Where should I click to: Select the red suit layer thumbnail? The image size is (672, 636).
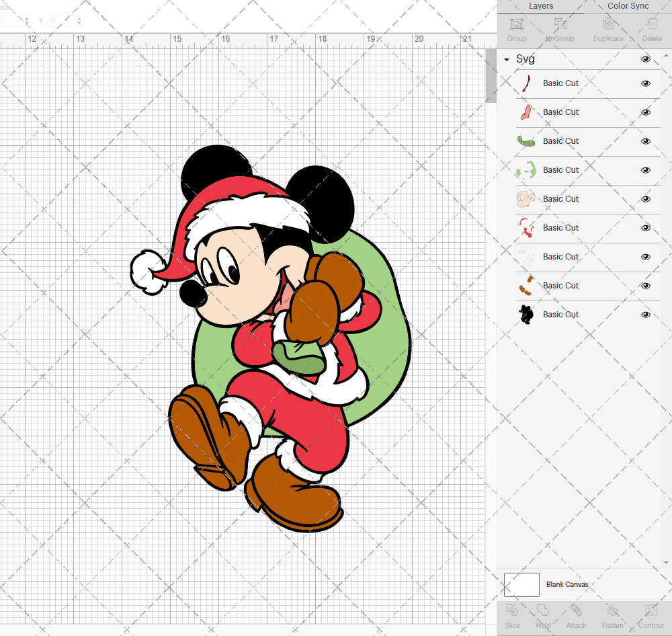(526, 228)
